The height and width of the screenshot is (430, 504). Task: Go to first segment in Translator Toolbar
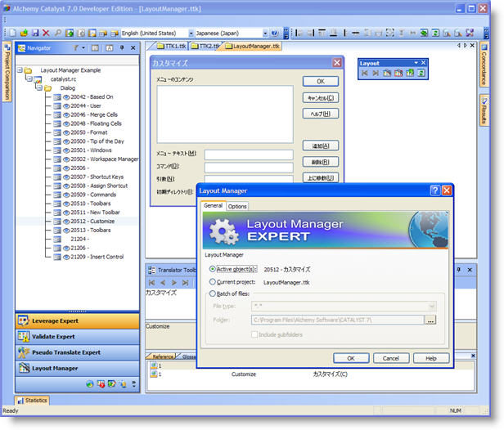click(x=151, y=283)
